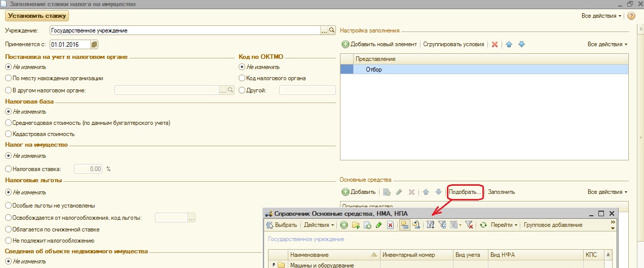Open the calendar picker next to date 01.01.2016
The height and width of the screenshot is (268, 644).
(x=94, y=44)
